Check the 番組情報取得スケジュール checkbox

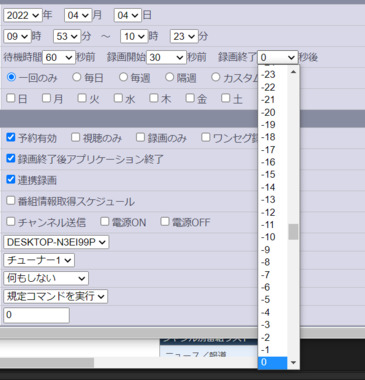11,200
